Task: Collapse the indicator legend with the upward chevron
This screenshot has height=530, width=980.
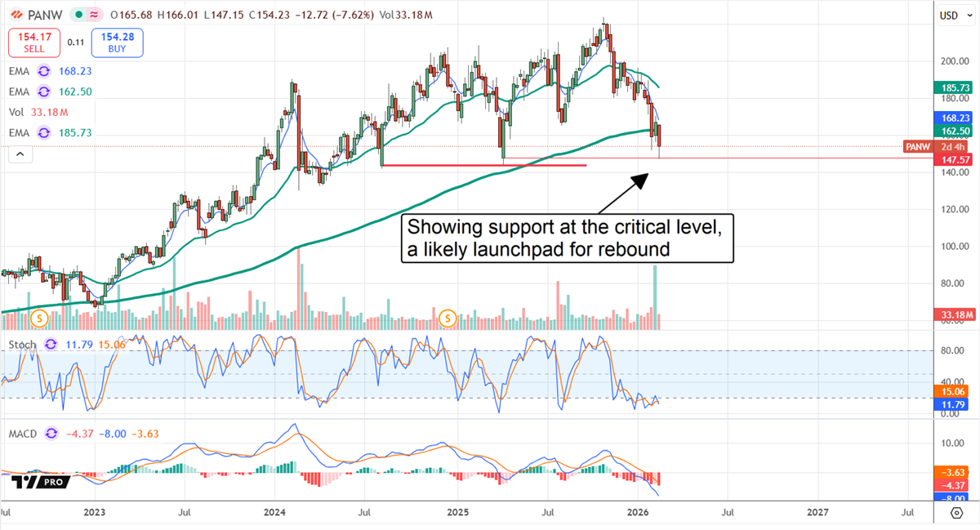Action: click(x=20, y=154)
